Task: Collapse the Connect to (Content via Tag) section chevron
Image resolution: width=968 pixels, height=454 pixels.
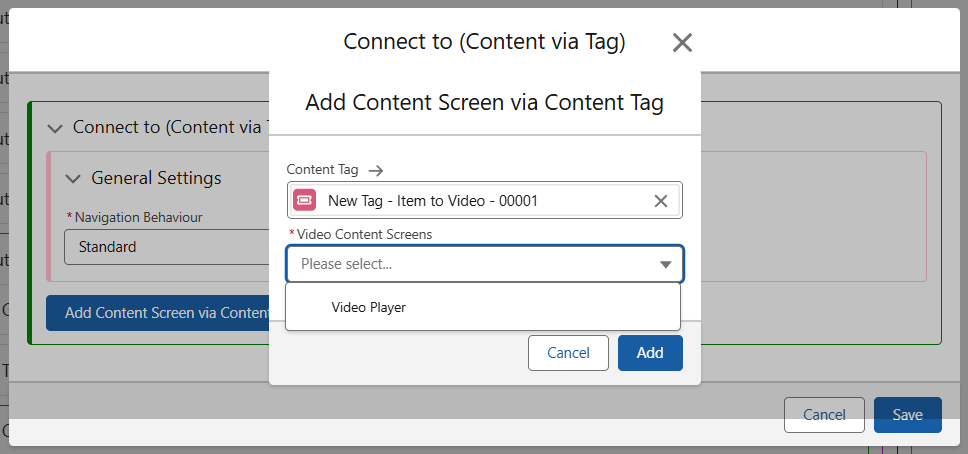Action: pyautogui.click(x=55, y=128)
